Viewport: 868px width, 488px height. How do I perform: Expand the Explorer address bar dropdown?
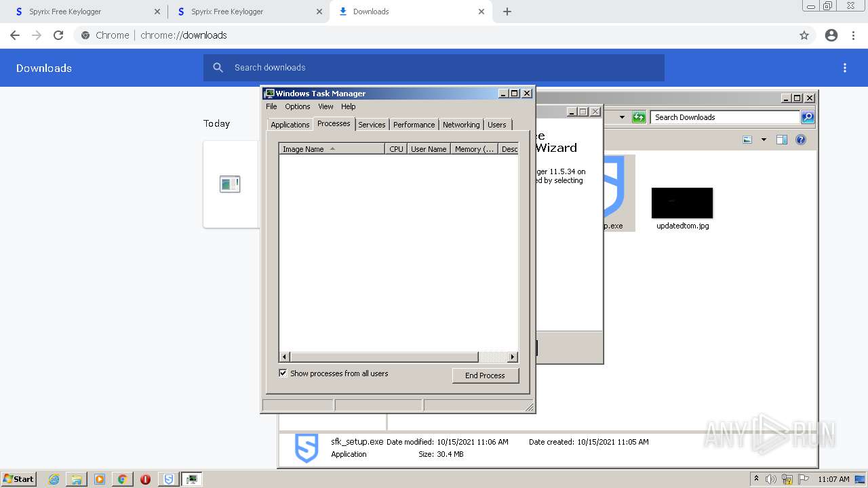pos(622,117)
